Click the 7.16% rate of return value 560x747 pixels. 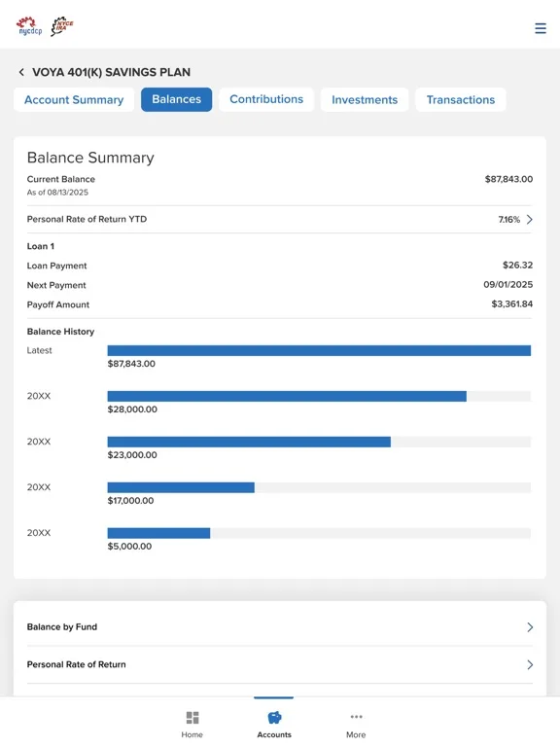coord(509,220)
